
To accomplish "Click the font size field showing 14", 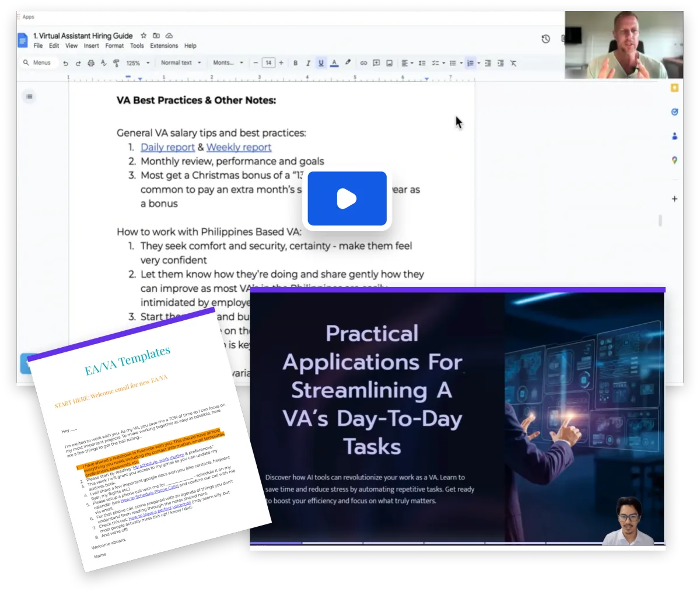I will point(268,63).
